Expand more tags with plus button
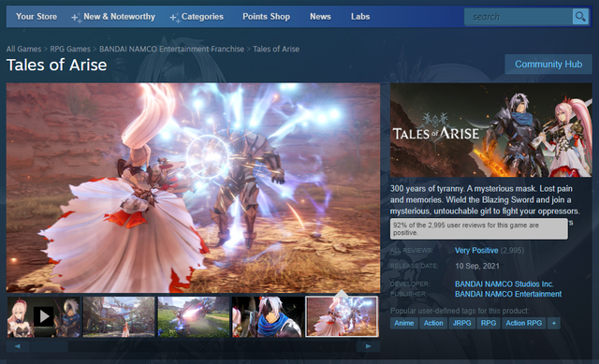The image size is (599, 364). coord(554,323)
